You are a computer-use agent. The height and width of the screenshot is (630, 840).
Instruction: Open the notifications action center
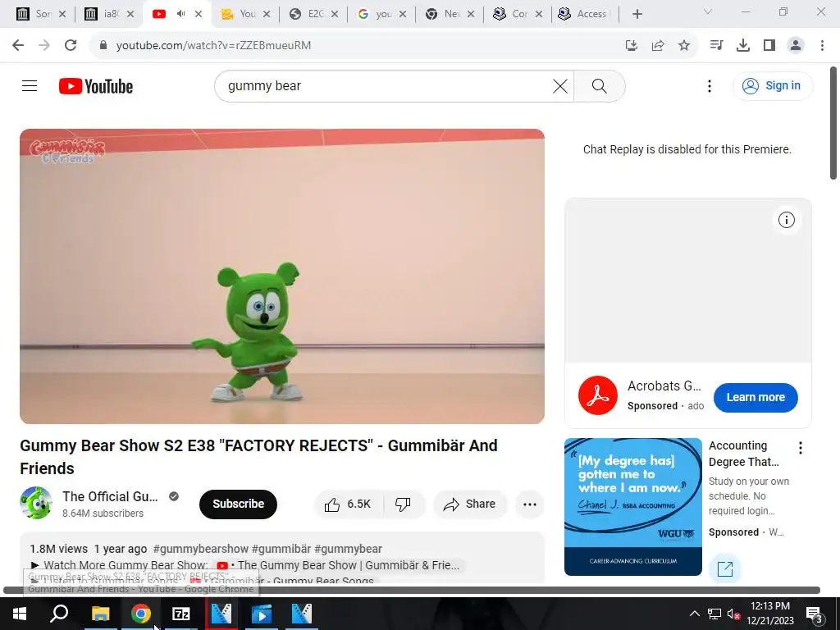tap(814, 614)
